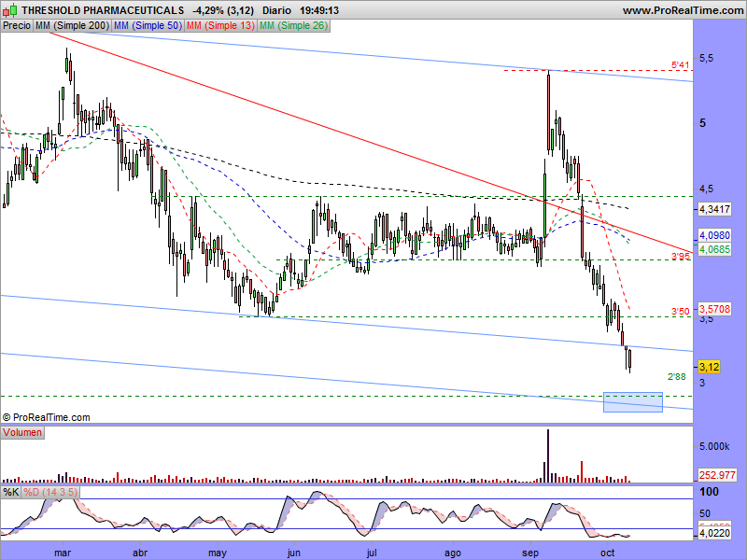The image size is (747, 560).
Task: Select the blue shaded target rectangle
Action: pos(633,402)
